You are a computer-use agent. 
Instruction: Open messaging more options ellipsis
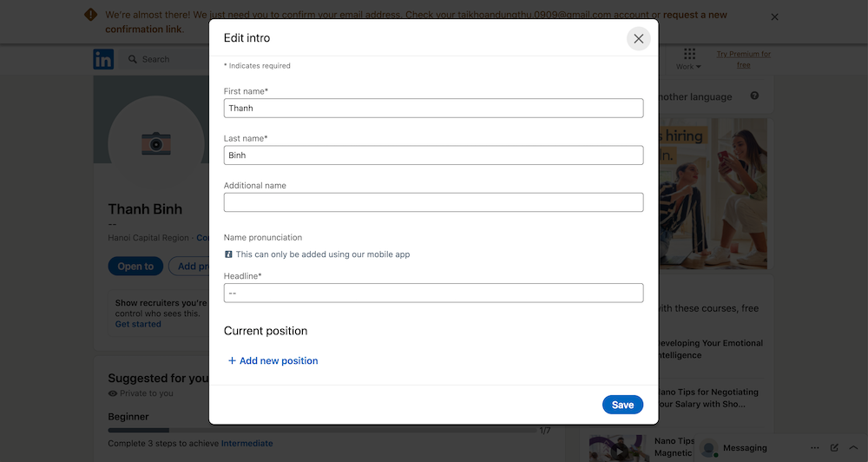(814, 447)
